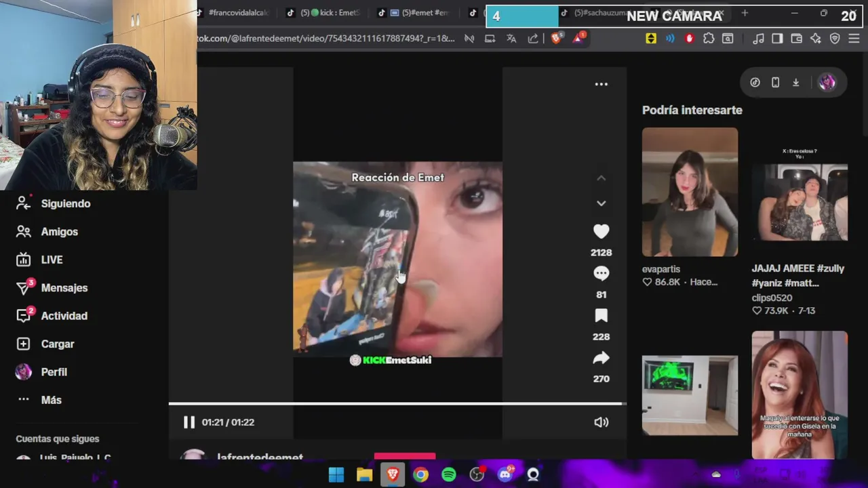Pause the TikTok video
The image size is (868, 488).
coord(189,422)
